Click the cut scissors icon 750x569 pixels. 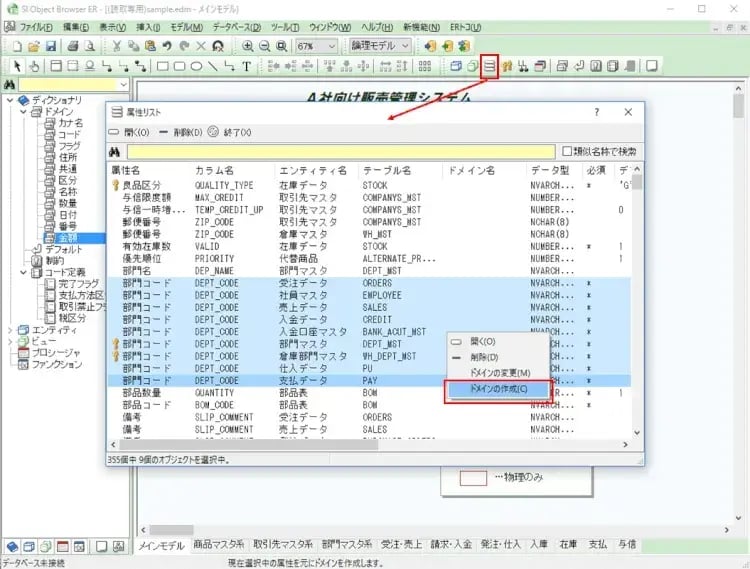click(118, 46)
